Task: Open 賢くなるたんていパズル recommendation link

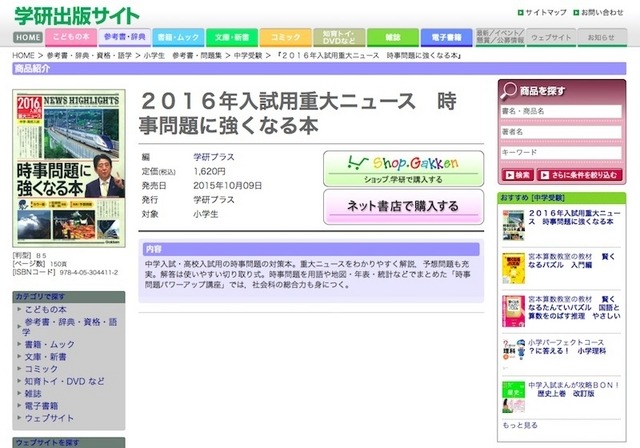Action: [574, 308]
